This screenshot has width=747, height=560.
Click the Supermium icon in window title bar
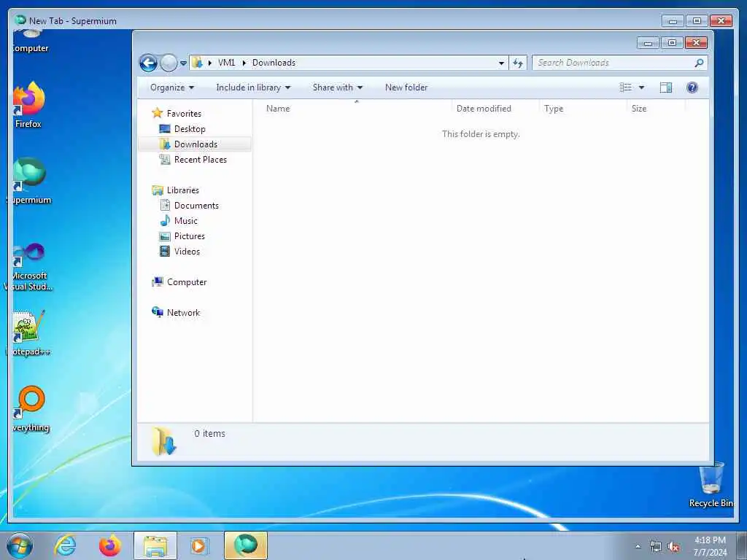[x=20, y=20]
